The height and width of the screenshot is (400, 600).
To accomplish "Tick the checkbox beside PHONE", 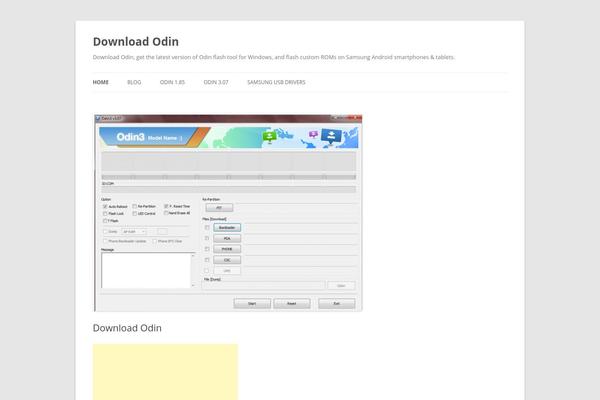I will (207, 249).
